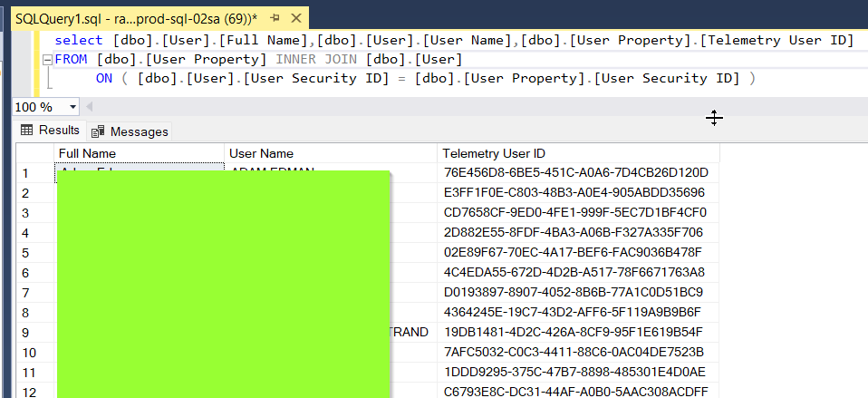Click Telemetry ID cell starting with 76E456D8
Screen dimensions: 868x398
(x=576, y=173)
